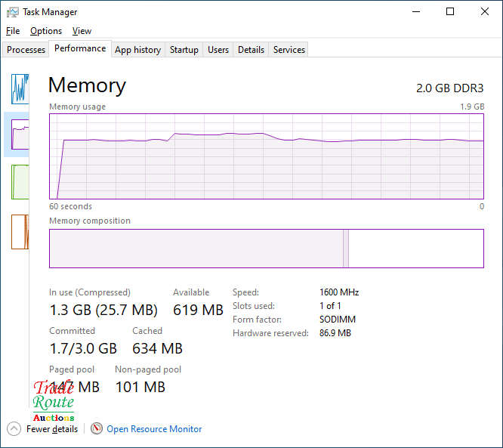Image resolution: width=503 pixels, height=448 pixels.
Task: Click the Task Manager title bar icon
Action: point(13,12)
